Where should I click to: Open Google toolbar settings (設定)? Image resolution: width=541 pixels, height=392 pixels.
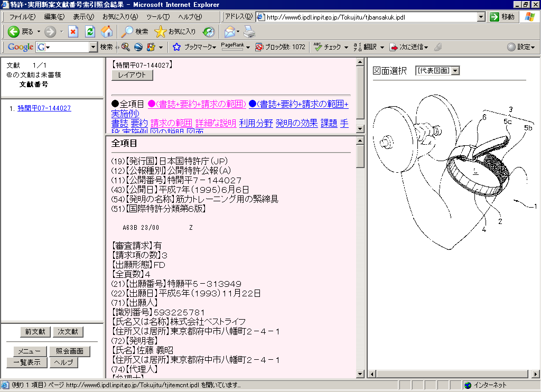coord(521,47)
